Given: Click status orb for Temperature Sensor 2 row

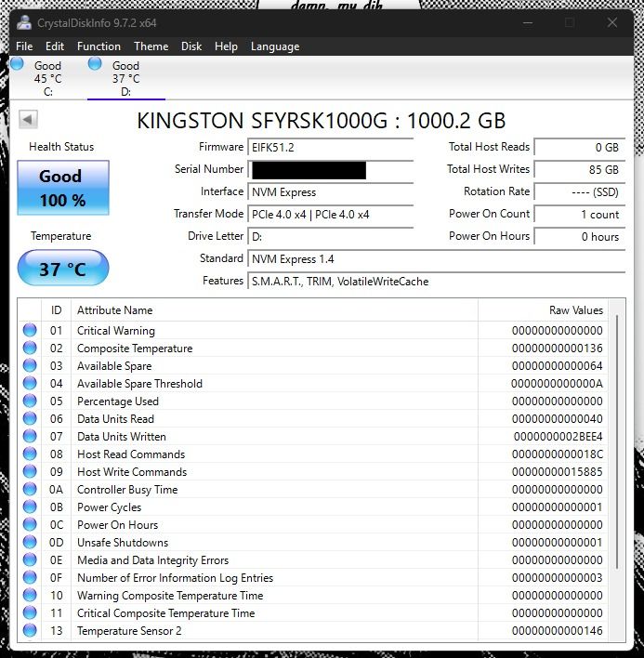Looking at the screenshot, I should 30,630.
